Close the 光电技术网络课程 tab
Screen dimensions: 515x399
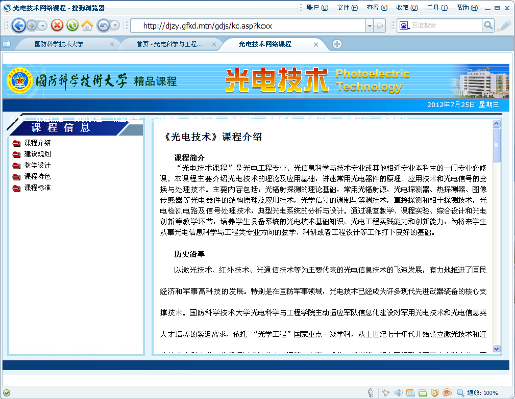(x=316, y=44)
